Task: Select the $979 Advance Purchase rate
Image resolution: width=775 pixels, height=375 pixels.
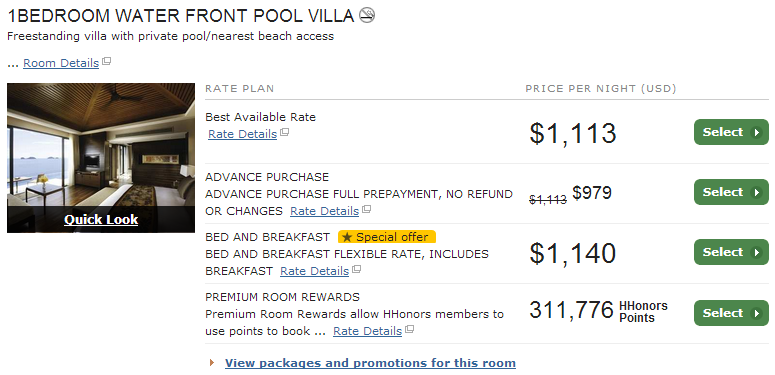Action: [x=731, y=192]
